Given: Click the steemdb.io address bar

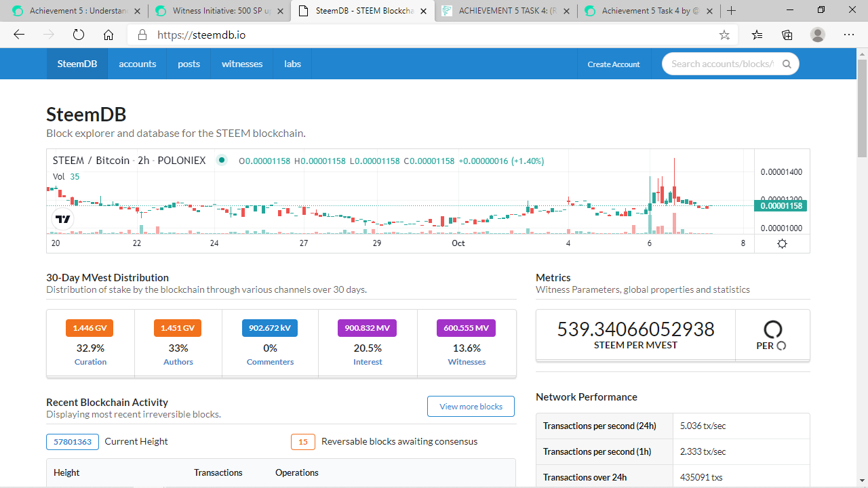Looking at the screenshot, I should [434, 35].
